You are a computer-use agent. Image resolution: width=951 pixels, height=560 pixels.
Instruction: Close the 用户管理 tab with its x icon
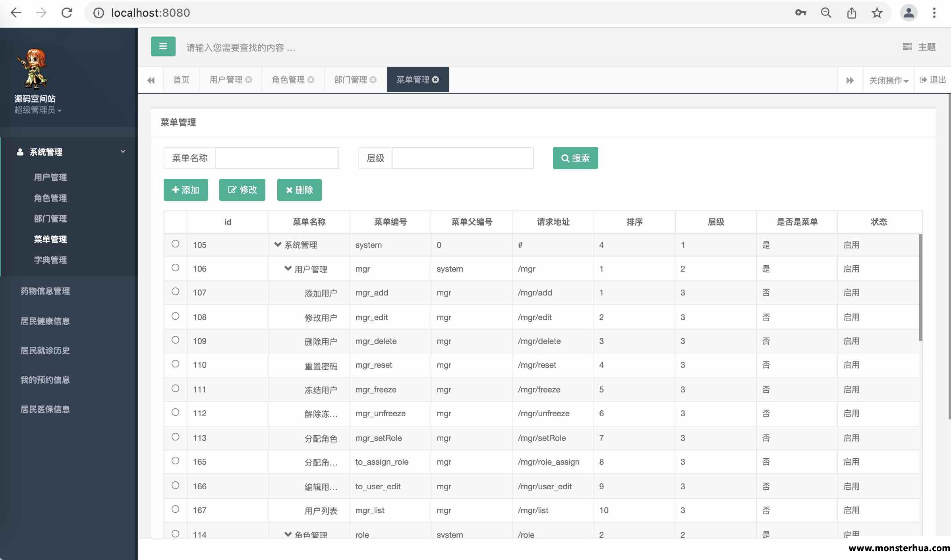point(249,79)
